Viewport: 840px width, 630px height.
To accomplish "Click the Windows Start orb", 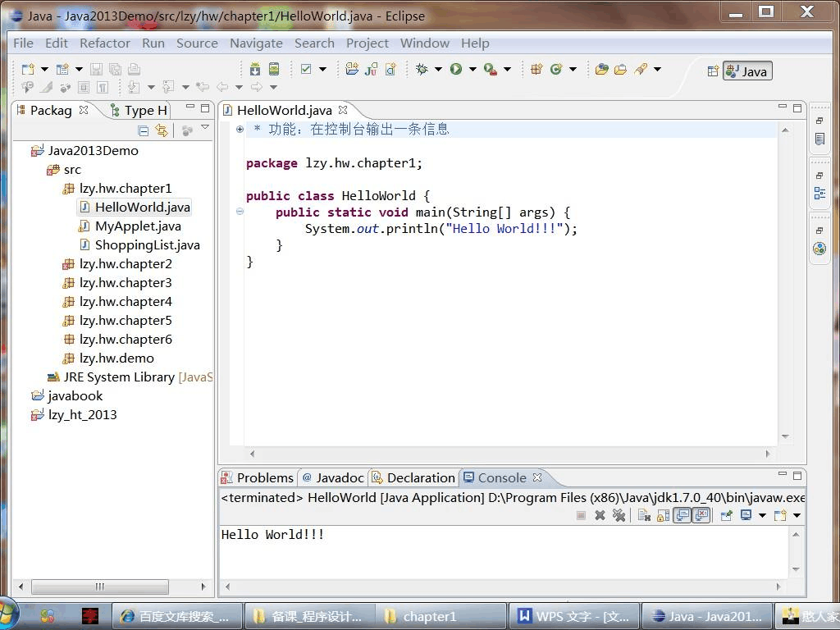I will point(7,615).
